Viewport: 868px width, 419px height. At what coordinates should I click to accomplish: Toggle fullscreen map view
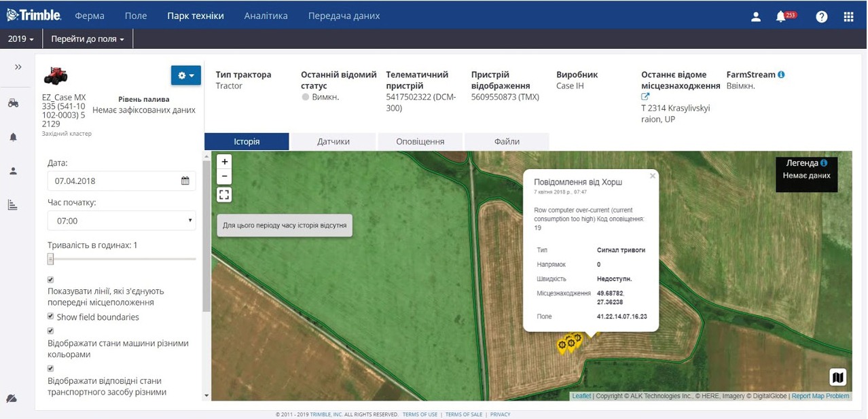click(224, 195)
